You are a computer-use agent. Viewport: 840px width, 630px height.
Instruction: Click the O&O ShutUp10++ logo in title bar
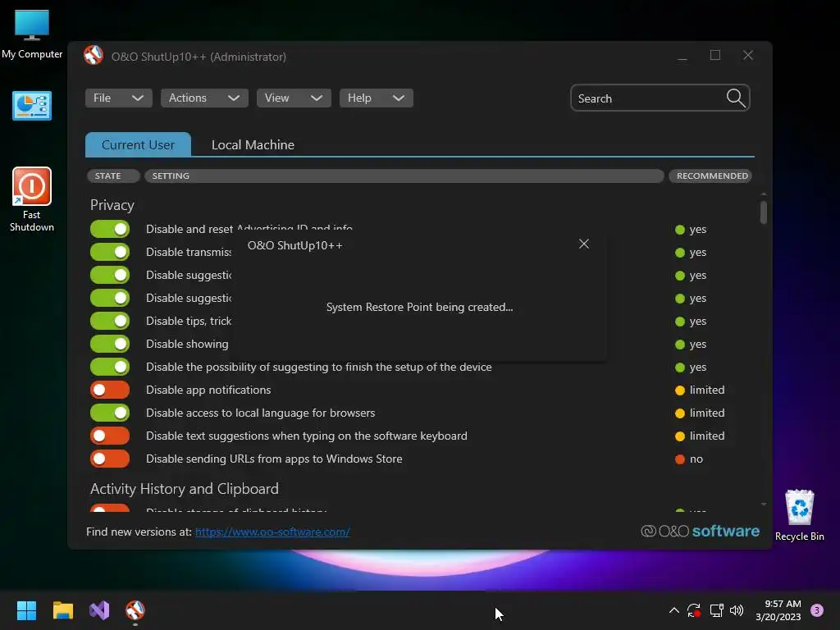[x=94, y=56]
